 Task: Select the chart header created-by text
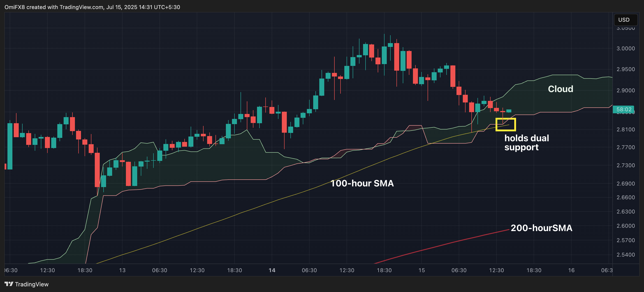[92, 7]
